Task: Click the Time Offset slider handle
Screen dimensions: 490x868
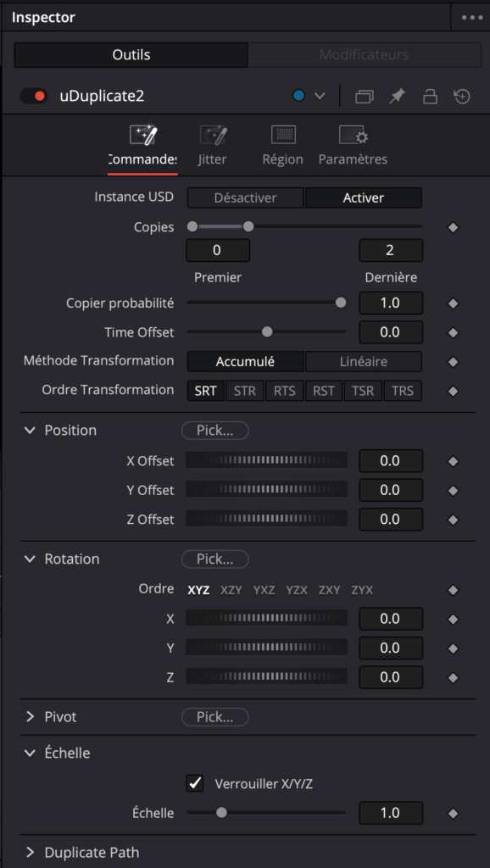Action: (x=267, y=332)
